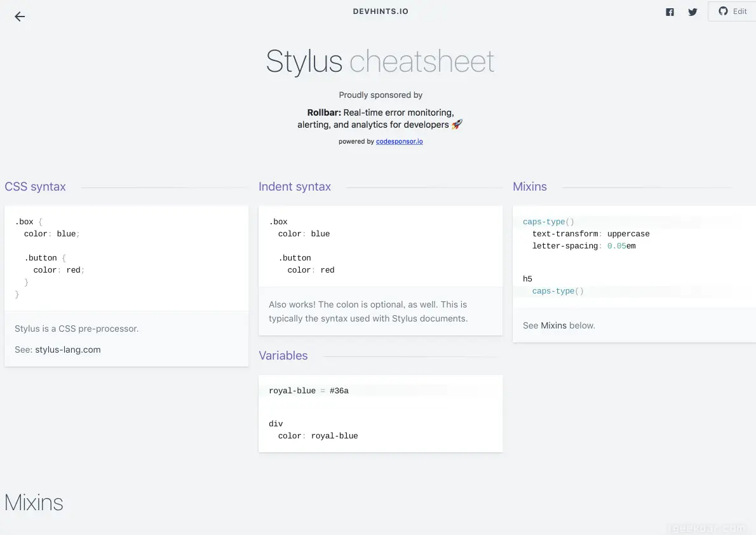Click the large 'Mixins' heading at page bottom

[x=34, y=503]
